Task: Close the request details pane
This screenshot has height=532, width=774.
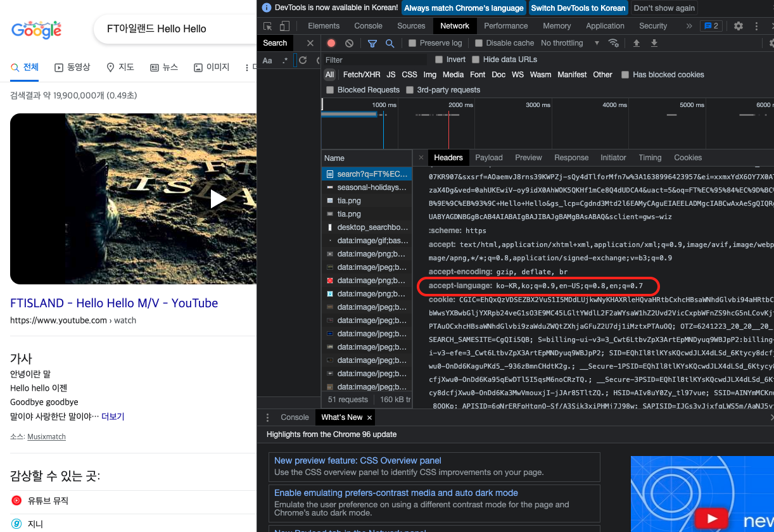Action: (421, 158)
